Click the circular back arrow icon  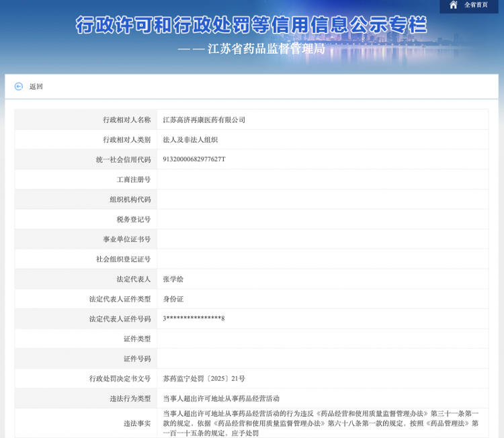(19, 86)
